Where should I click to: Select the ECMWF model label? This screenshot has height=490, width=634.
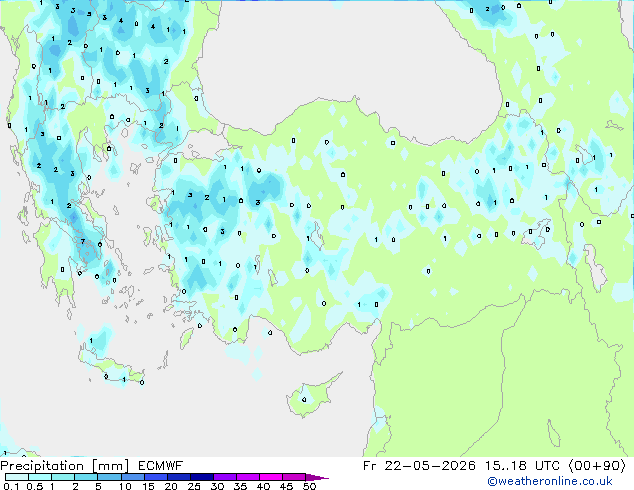pyautogui.click(x=161, y=466)
